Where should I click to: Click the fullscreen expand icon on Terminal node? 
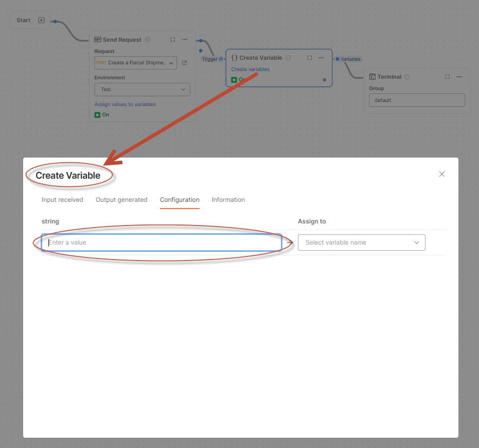click(448, 76)
